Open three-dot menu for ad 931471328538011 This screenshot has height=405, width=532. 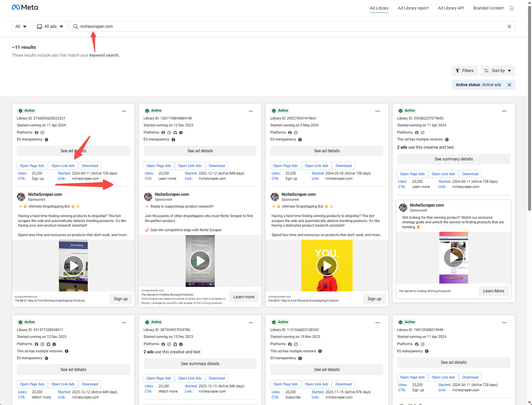click(x=124, y=323)
